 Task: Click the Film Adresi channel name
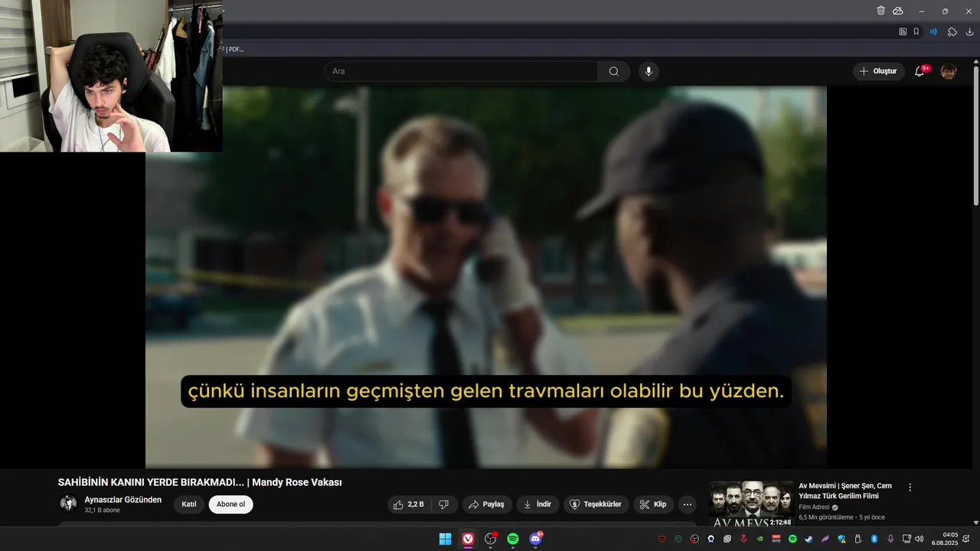814,507
